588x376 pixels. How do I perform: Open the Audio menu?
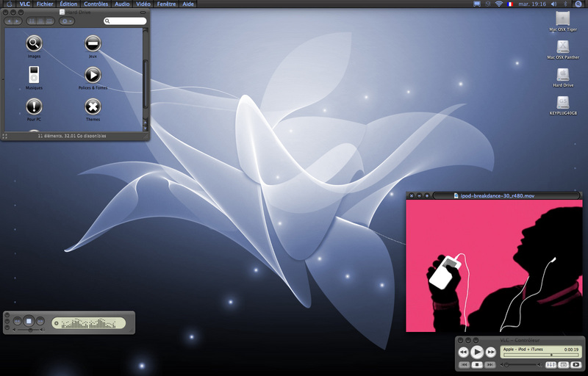tap(122, 4)
